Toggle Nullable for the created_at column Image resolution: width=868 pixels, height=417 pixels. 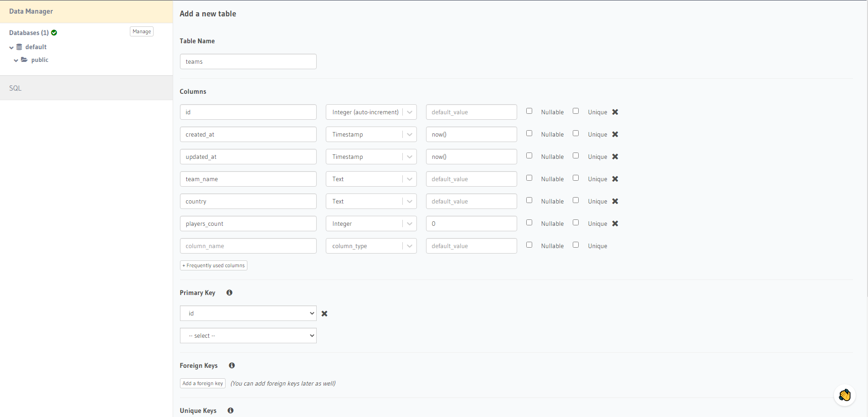529,133
